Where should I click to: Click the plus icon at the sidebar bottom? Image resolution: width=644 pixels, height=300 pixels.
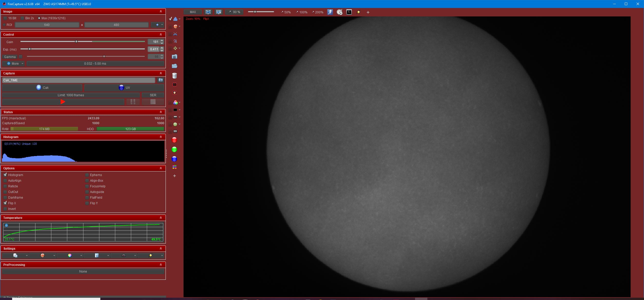click(x=175, y=176)
